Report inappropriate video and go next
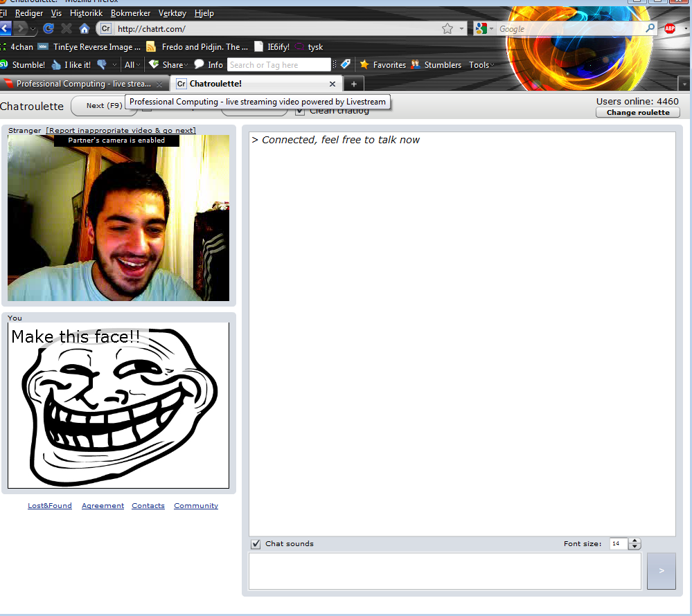 121,131
